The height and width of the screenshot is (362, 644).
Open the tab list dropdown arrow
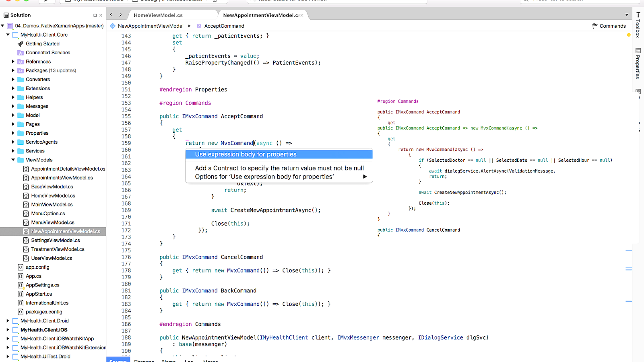pyautogui.click(x=627, y=15)
